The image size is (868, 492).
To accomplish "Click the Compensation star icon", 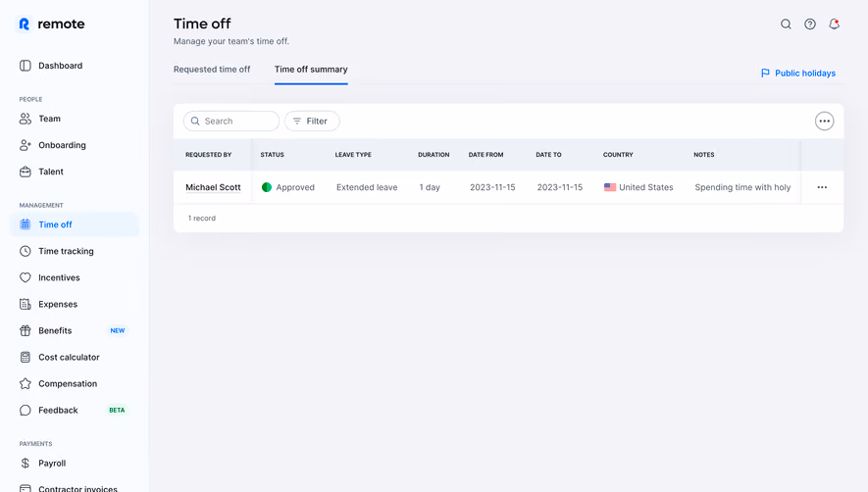I will click(x=25, y=383).
